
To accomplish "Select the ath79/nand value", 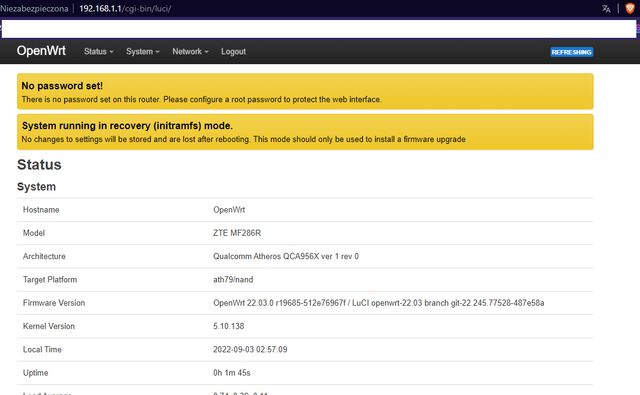I will coord(233,280).
